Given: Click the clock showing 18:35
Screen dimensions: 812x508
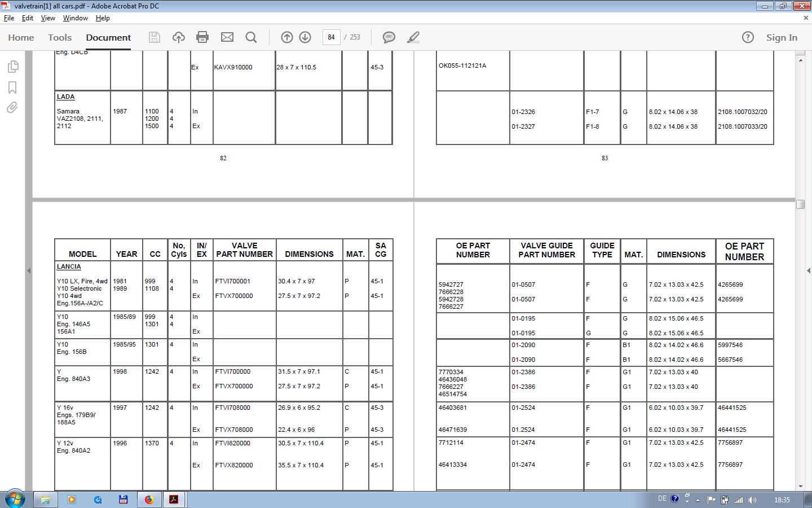Looking at the screenshot, I should (782, 500).
